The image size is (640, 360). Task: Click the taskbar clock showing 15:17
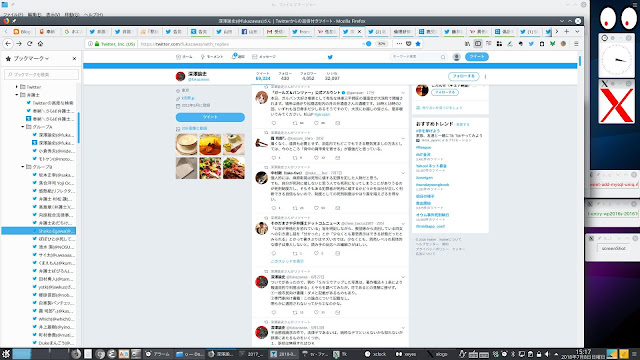click(x=582, y=354)
